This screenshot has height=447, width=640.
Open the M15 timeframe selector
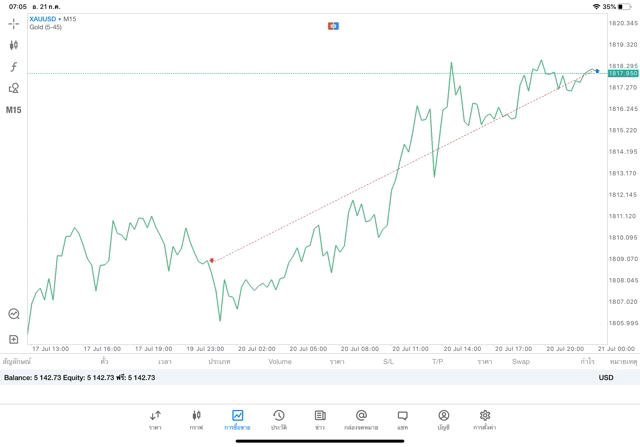(x=14, y=110)
